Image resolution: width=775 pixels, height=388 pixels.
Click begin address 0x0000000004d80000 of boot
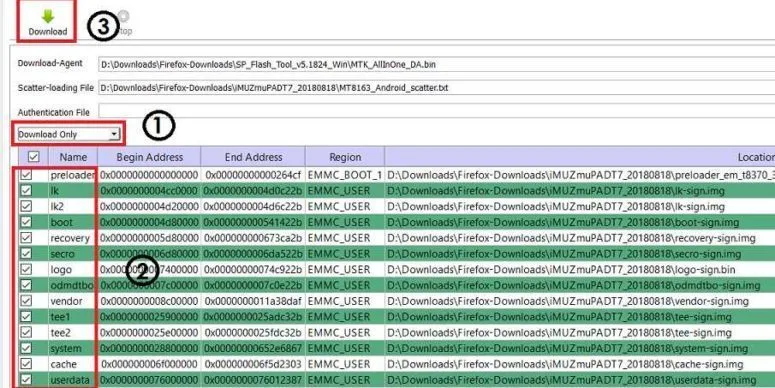[x=149, y=222]
